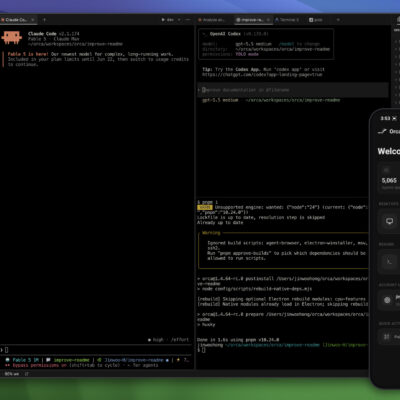Click the Claude Code pixel mascot logo
Viewport: 400px width, 400px height.
click(12, 38)
